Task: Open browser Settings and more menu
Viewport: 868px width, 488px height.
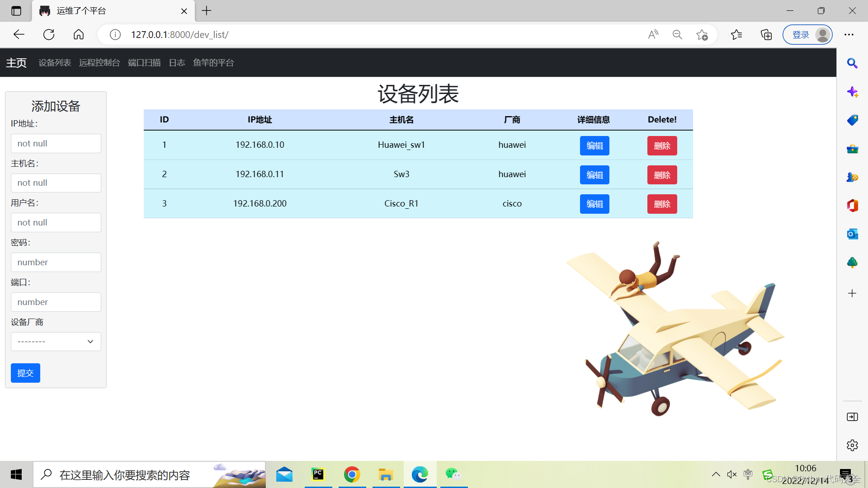Action: (x=849, y=35)
